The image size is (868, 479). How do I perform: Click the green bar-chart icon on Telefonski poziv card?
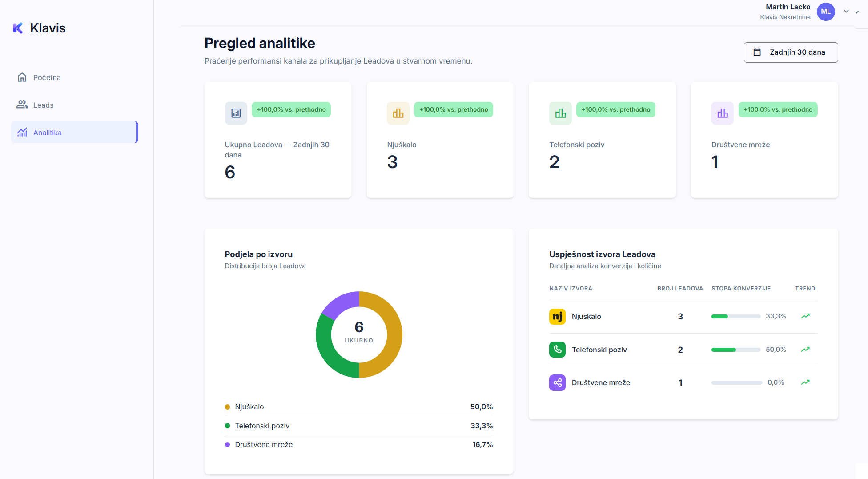(561, 113)
